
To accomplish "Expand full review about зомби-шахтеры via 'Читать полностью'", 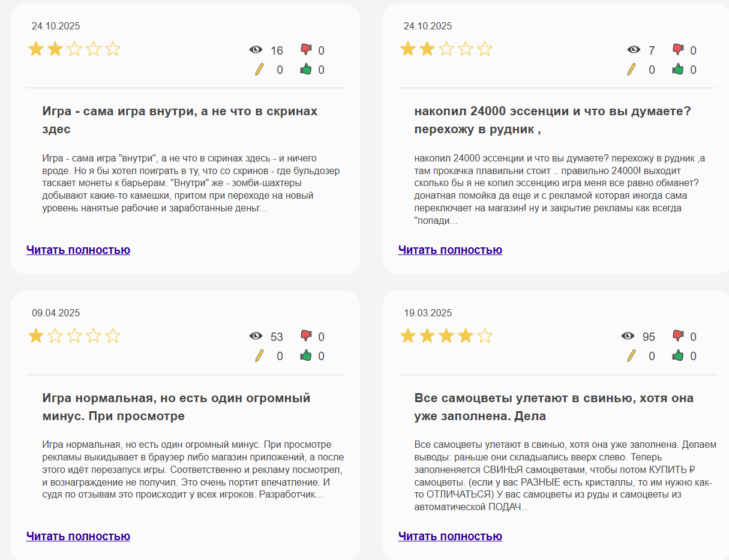I will pyautogui.click(x=78, y=250).
